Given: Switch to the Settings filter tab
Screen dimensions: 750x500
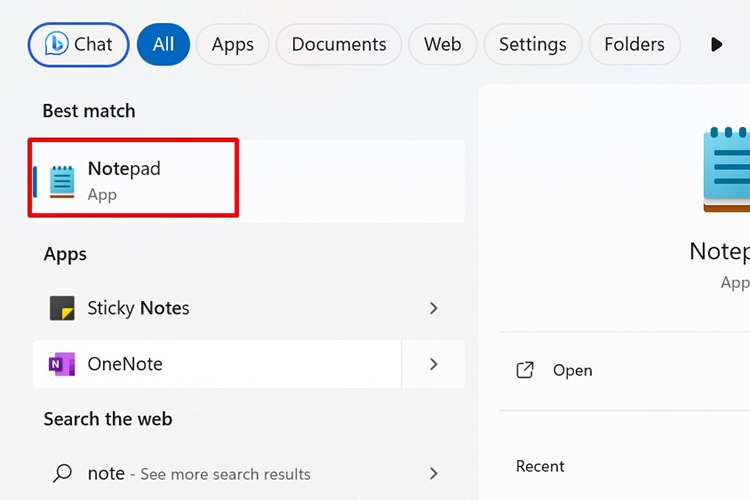Looking at the screenshot, I should tap(532, 44).
